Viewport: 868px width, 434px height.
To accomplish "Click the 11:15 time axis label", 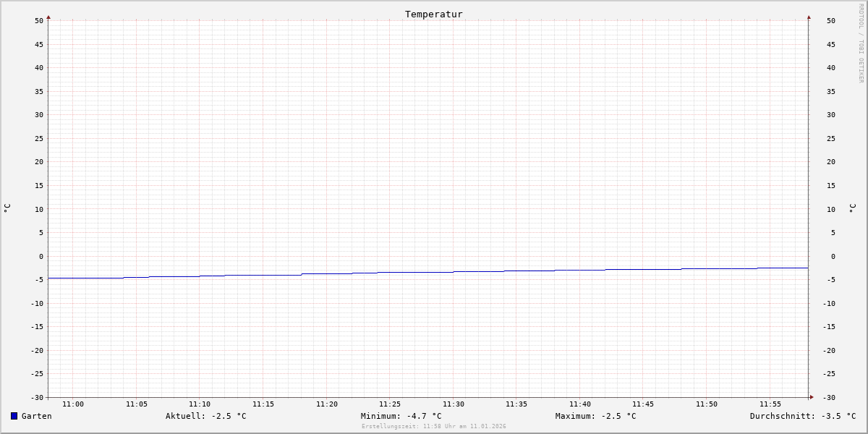I will pyautogui.click(x=263, y=404).
